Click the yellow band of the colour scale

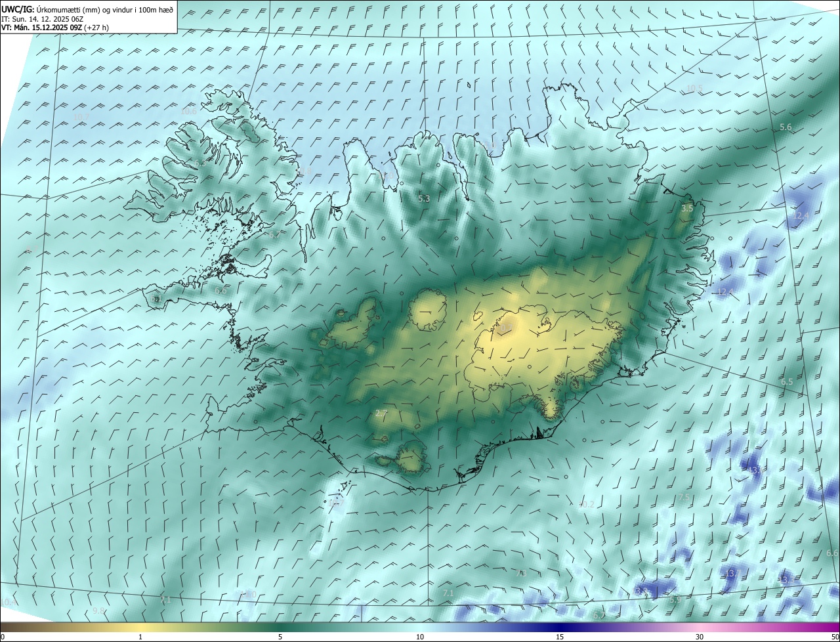[140, 627]
